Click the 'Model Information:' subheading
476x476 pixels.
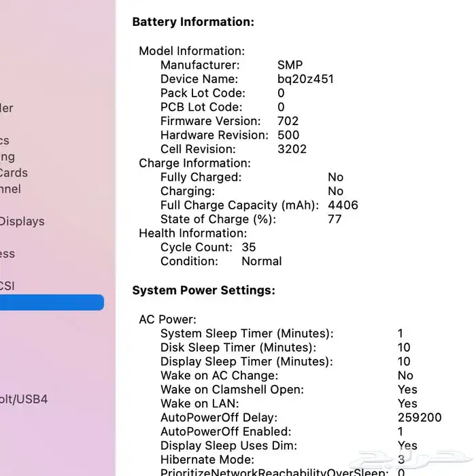coord(192,51)
